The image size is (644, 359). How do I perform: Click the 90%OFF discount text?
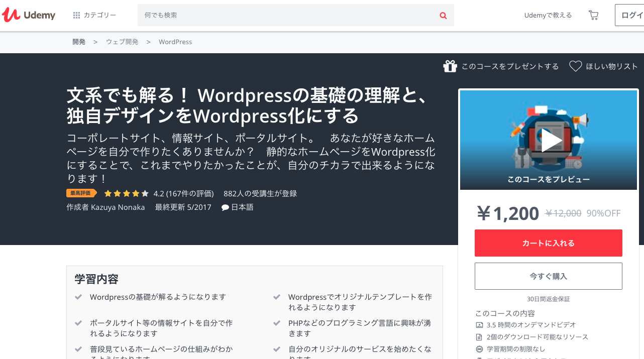(x=603, y=213)
